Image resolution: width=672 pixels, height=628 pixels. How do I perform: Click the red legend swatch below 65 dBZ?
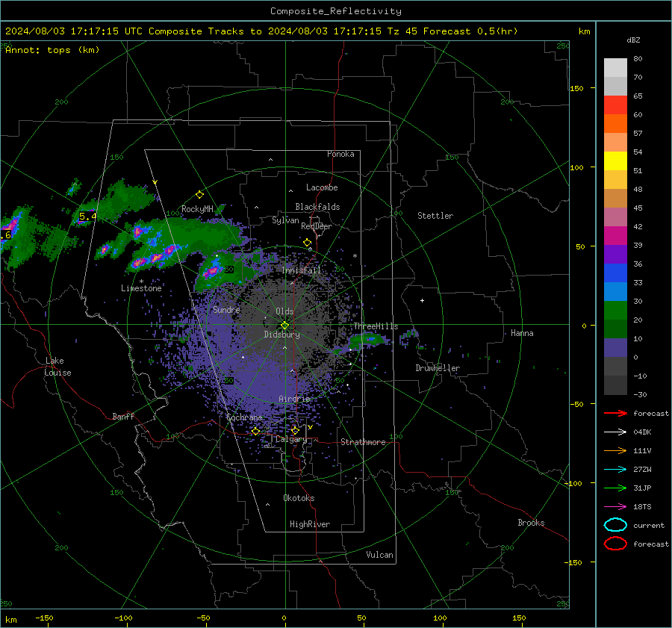[x=615, y=105]
